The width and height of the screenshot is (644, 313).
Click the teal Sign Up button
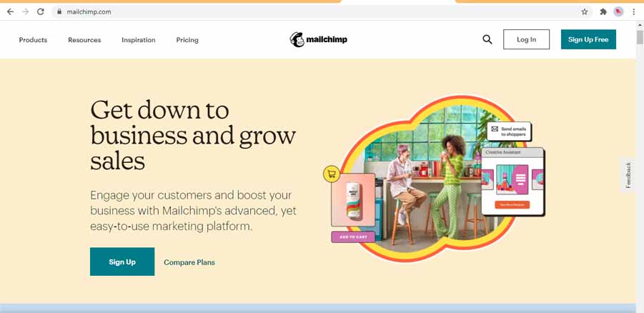(122, 262)
